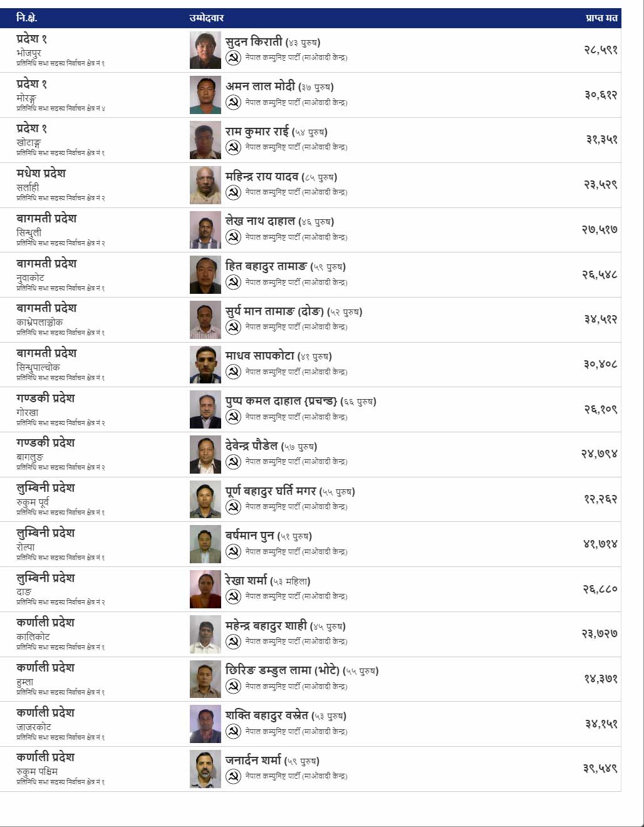
Task: Open photo of वर्षमान पुन
Action: [205, 544]
